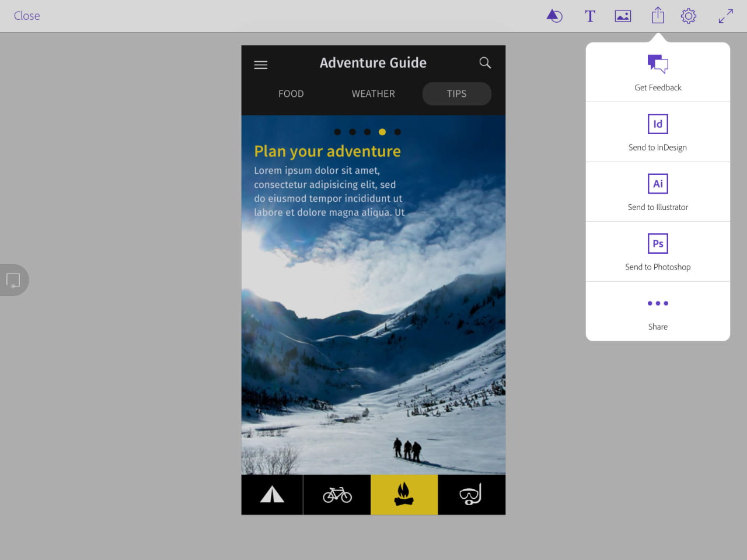Screen dimensions: 747x560
Task: Activate the cycling category icon
Action: [337, 494]
